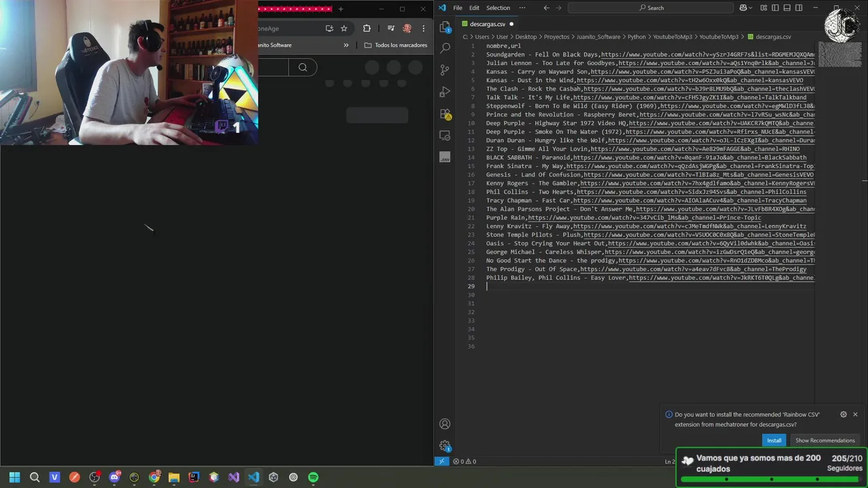Open the .env activity bar icon
This screenshot has width=868, height=488.
tap(445, 157)
